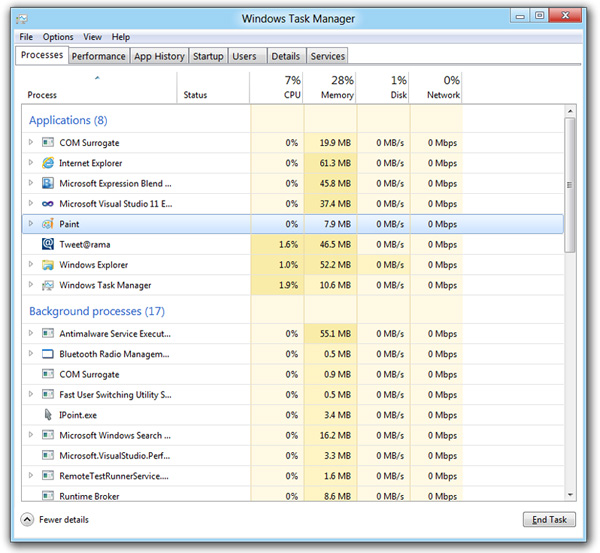The image size is (600, 553).
Task: Select the IPoint.exe process name
Action: [x=78, y=415]
